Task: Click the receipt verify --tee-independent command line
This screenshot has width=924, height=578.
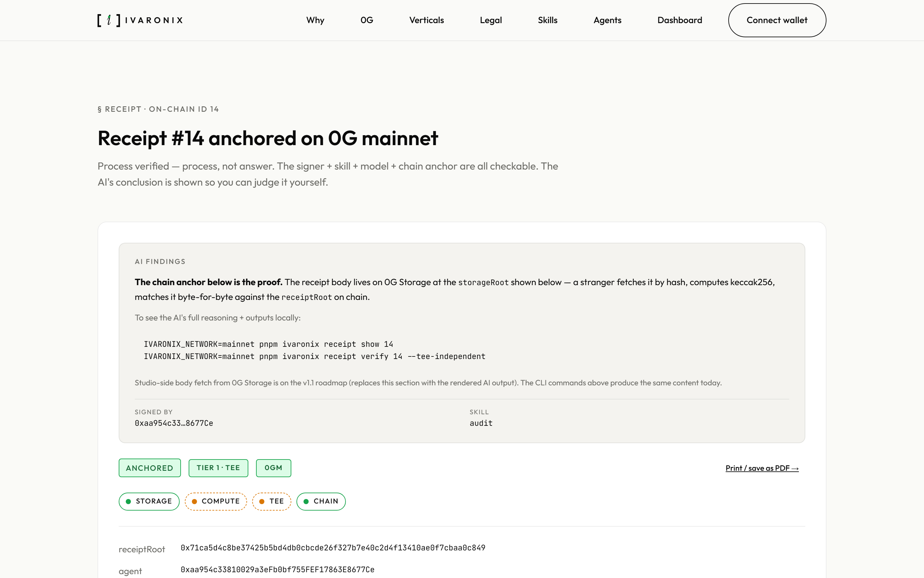Action: tap(315, 356)
